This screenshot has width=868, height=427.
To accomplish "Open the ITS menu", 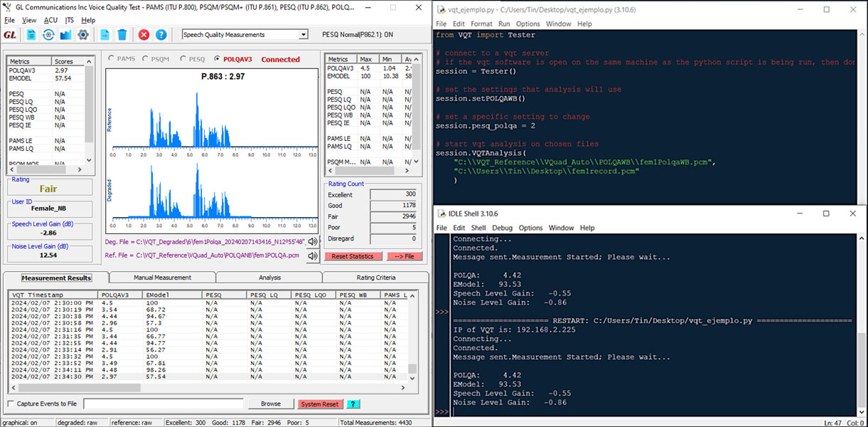I will pyautogui.click(x=70, y=20).
